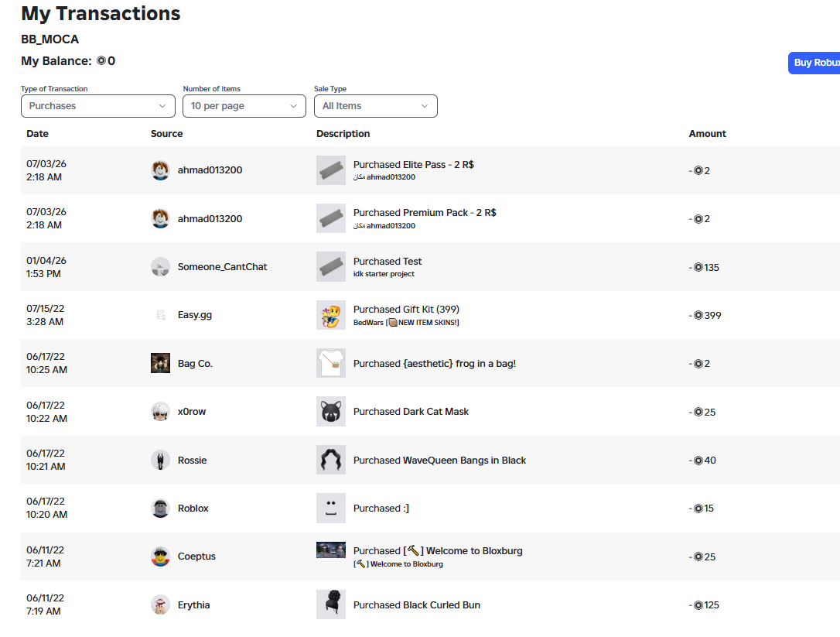Click Coeptus avatar icon

(160, 557)
